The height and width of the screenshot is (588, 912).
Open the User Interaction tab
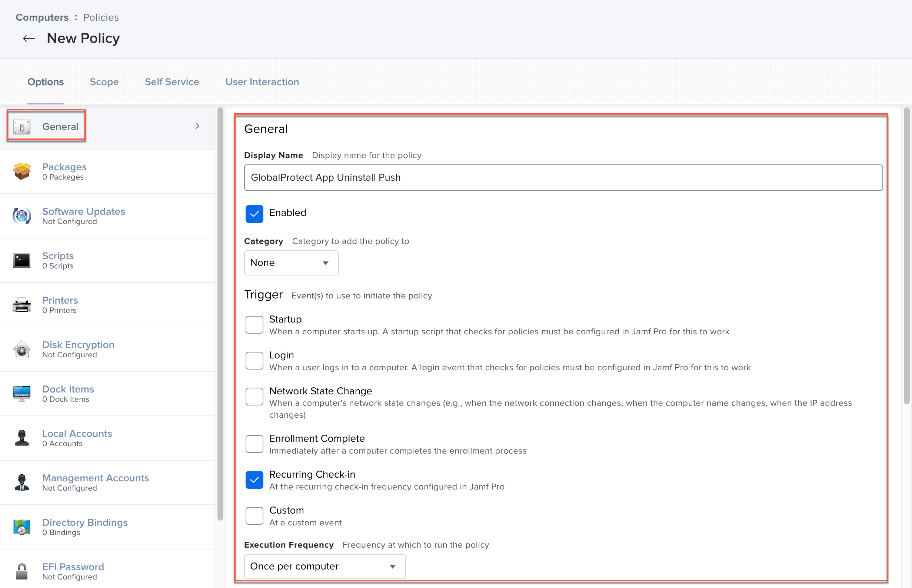[x=262, y=82]
